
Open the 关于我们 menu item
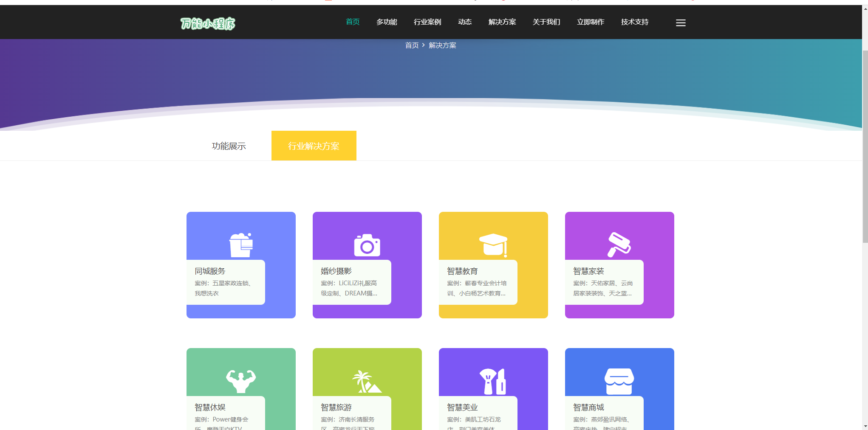(x=546, y=22)
